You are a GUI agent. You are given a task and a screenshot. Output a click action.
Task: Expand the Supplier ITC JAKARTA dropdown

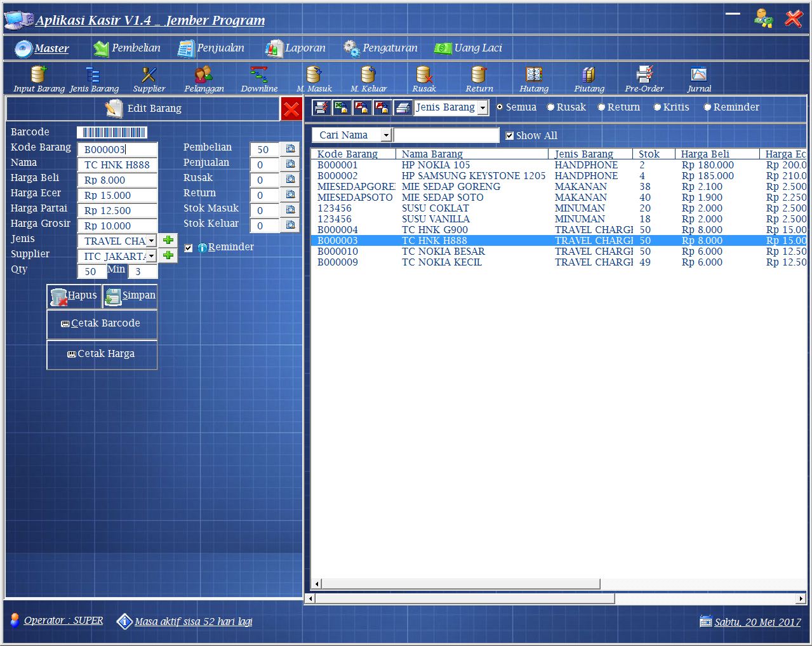pyautogui.click(x=151, y=256)
